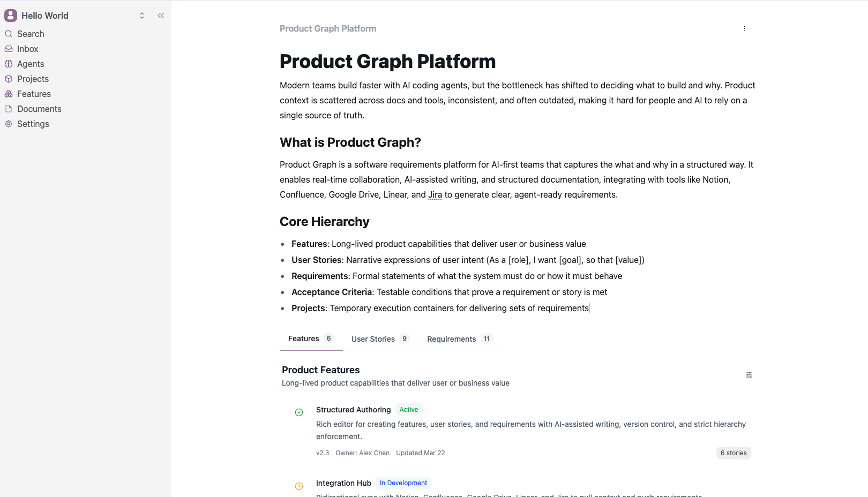Switch to the User Stories tab
The width and height of the screenshot is (868, 497).
tap(373, 338)
